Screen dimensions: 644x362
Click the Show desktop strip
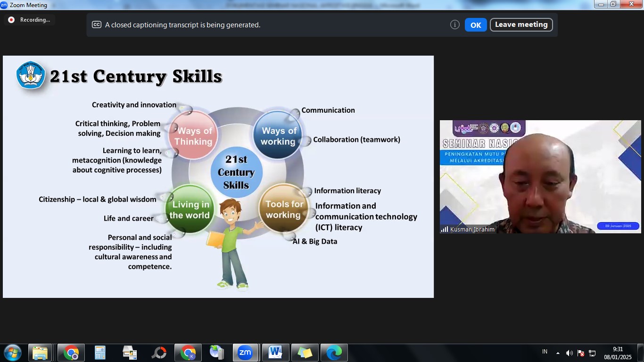pos(641,353)
